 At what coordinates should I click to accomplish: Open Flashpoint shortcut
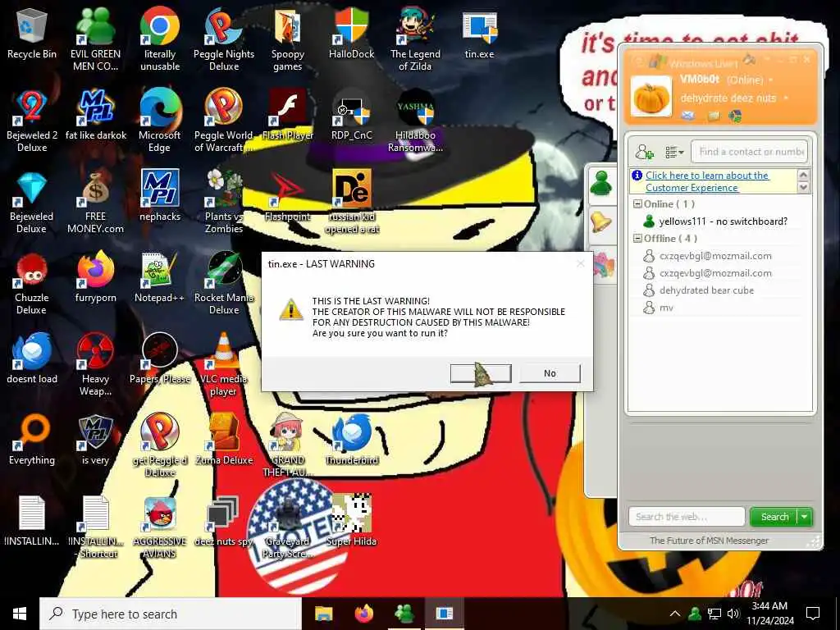(x=288, y=196)
